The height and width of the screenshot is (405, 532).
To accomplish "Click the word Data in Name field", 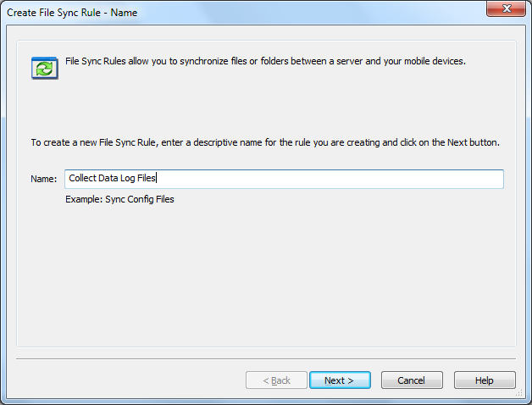I will [108, 178].
